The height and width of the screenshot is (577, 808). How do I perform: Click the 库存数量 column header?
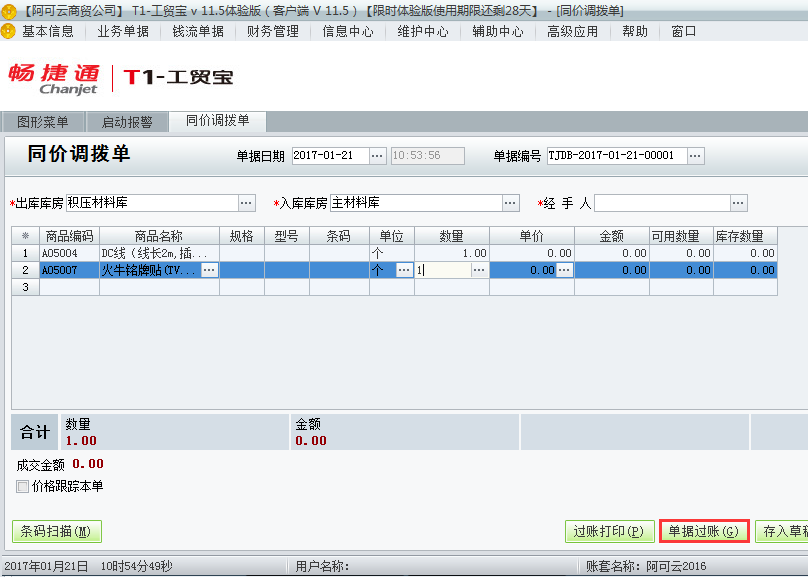tap(745, 236)
